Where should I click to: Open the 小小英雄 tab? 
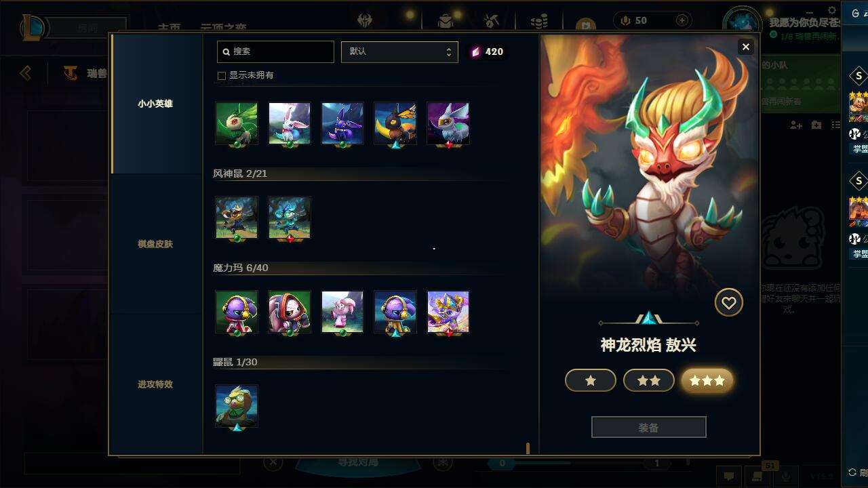[155, 104]
